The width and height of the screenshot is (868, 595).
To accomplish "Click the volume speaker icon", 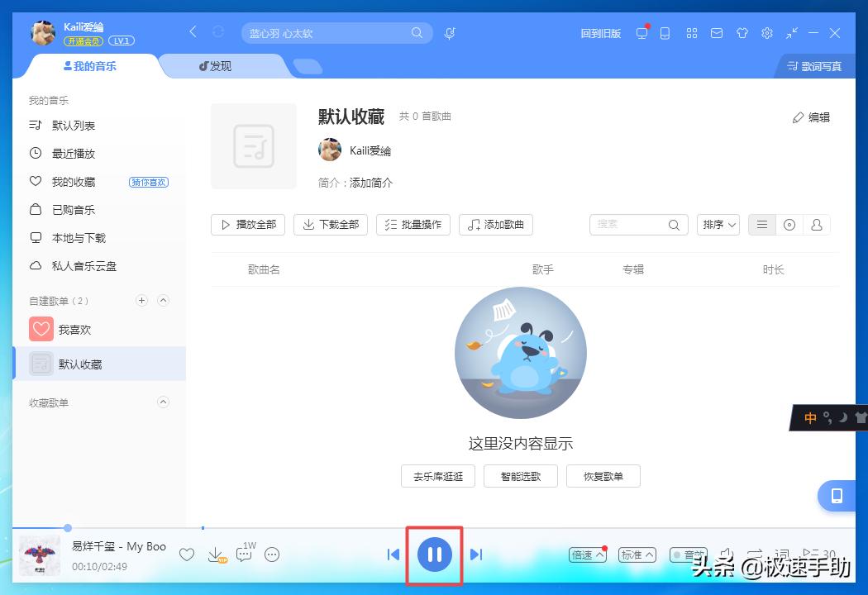I will pyautogui.click(x=726, y=555).
